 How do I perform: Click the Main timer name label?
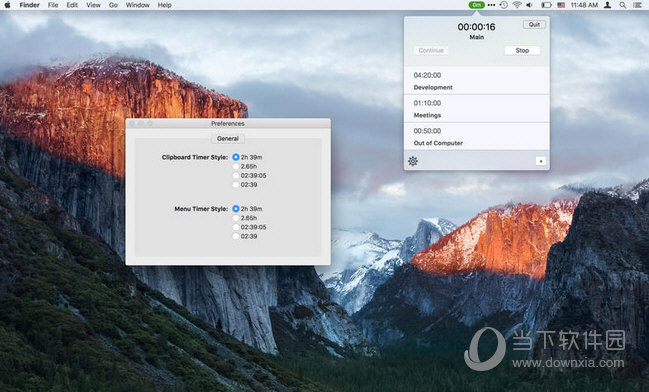[477, 37]
